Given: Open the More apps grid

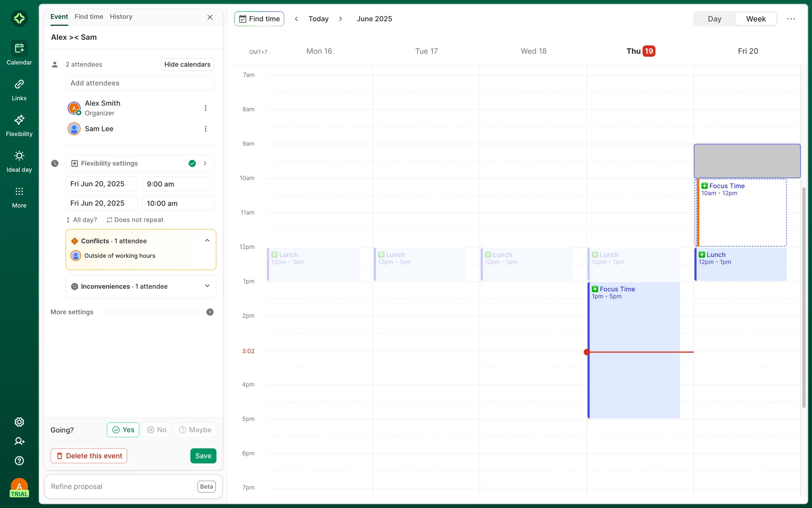Looking at the screenshot, I should [x=19, y=197].
